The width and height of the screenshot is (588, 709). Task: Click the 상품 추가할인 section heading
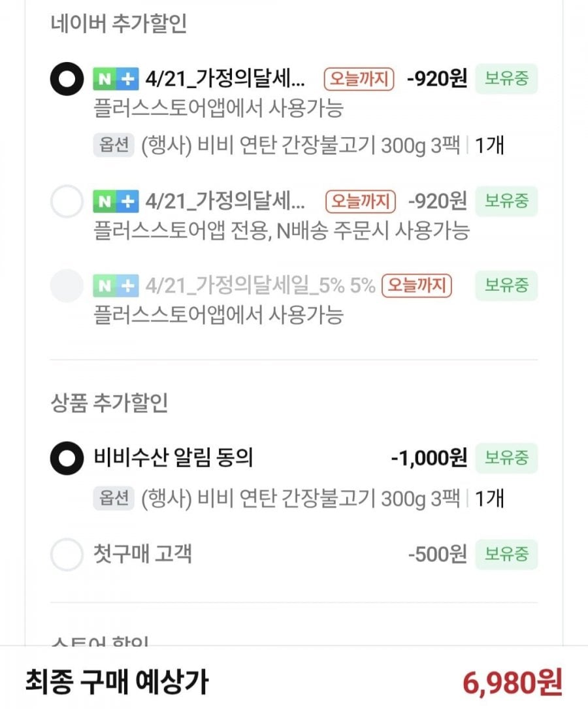tap(109, 403)
